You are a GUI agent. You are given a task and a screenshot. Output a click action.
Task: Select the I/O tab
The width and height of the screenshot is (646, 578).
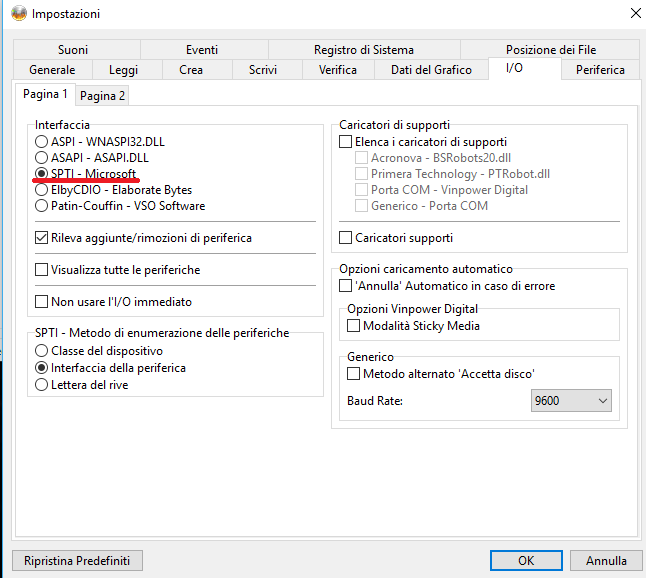point(524,68)
